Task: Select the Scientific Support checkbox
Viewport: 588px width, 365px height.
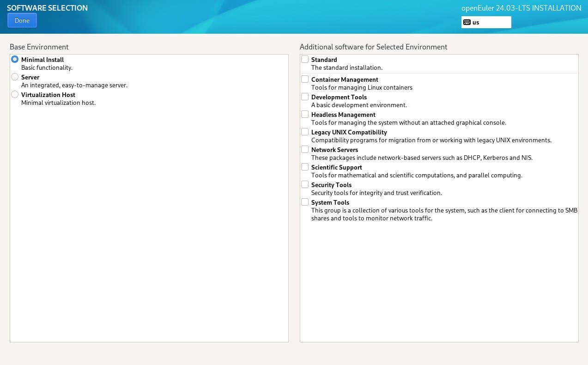Action: [305, 167]
